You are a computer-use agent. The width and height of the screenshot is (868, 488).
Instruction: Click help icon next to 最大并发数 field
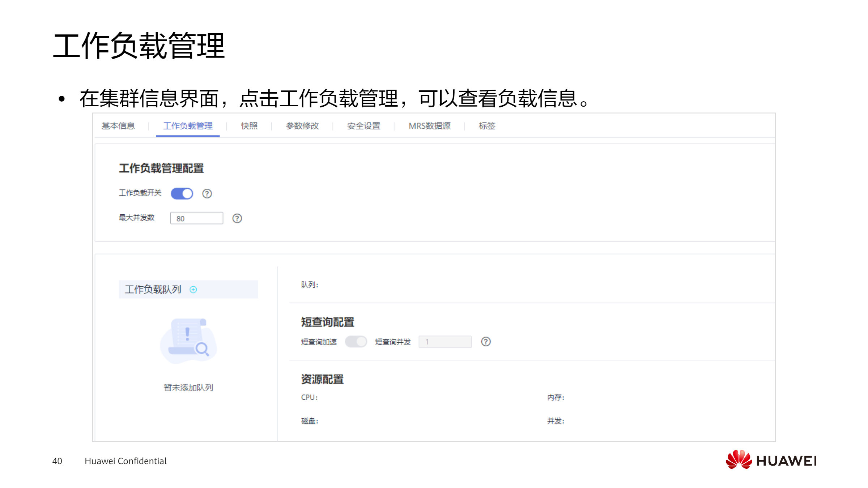pyautogui.click(x=237, y=218)
